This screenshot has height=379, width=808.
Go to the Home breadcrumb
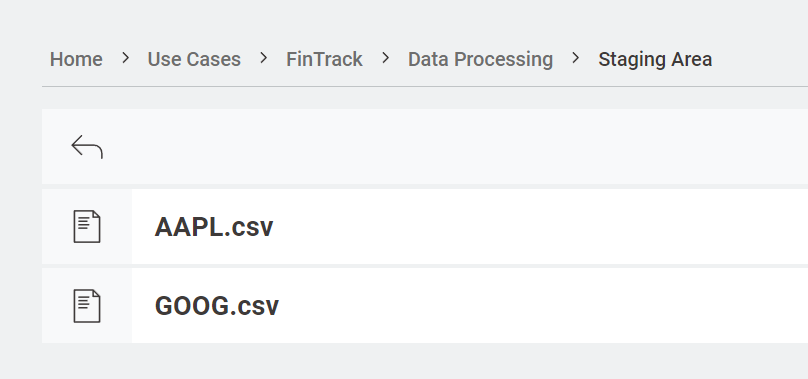click(76, 59)
